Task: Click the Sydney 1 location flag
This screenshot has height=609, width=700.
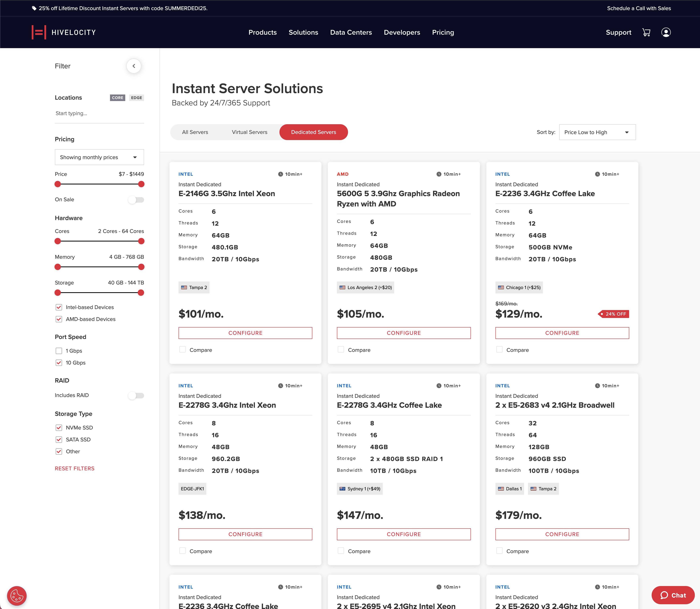Action: tap(342, 489)
